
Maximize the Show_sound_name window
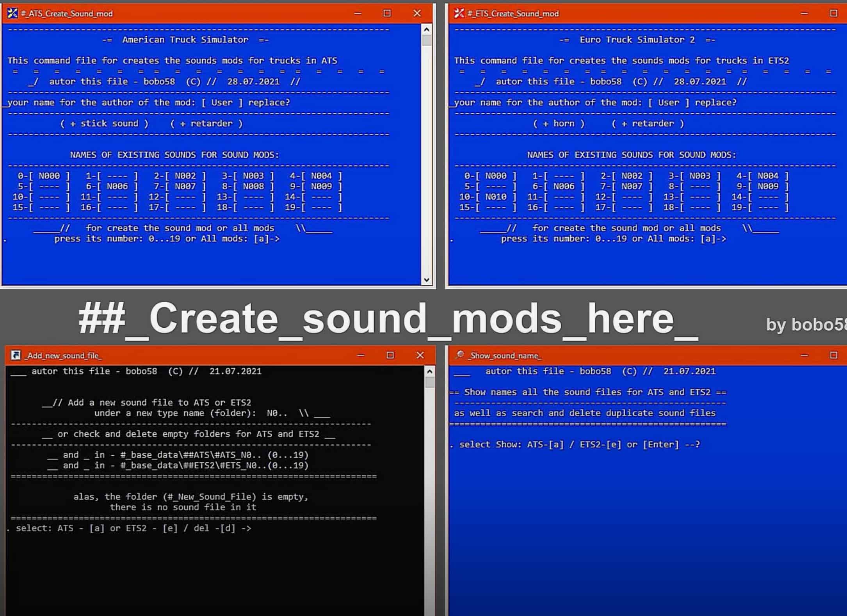click(833, 355)
